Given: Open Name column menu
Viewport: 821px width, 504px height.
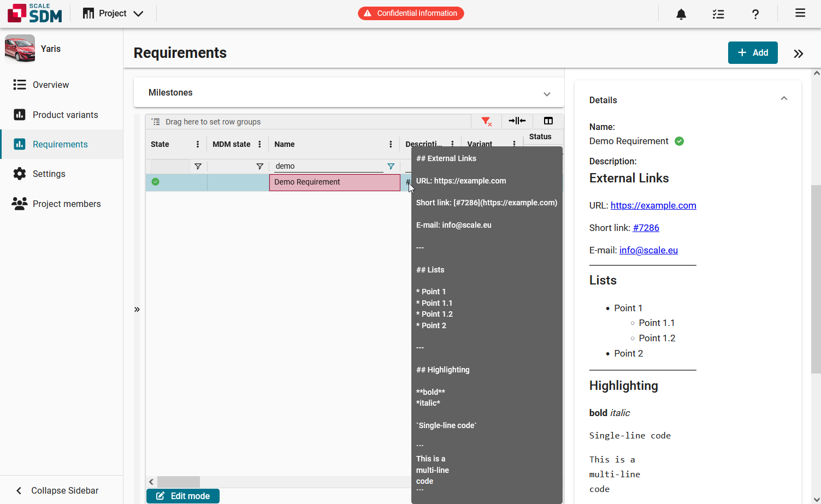Looking at the screenshot, I should [391, 144].
